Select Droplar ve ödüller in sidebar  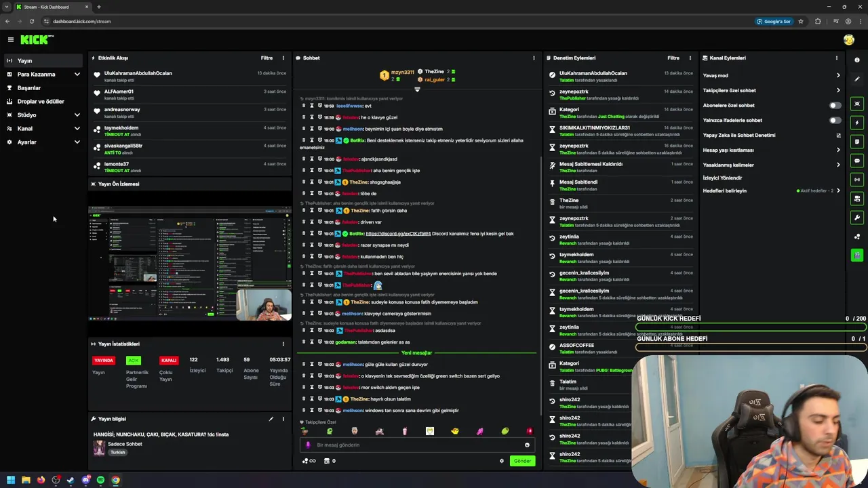pyautogui.click(x=43, y=102)
